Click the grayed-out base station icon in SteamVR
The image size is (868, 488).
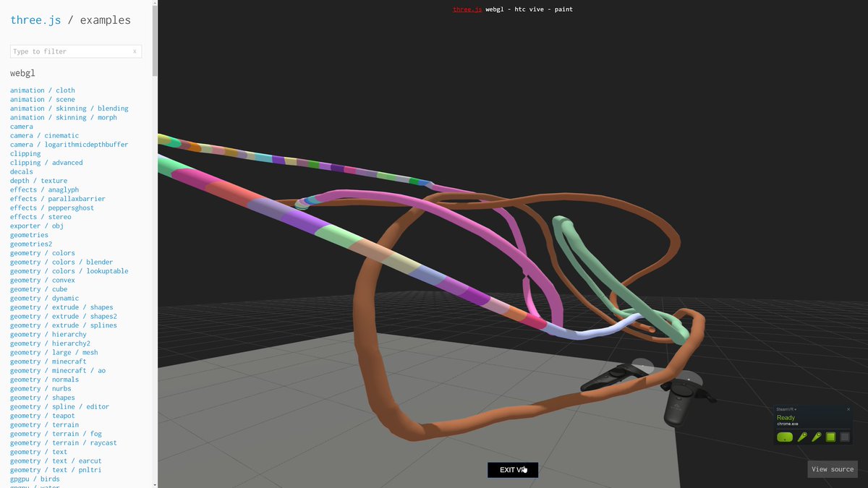click(845, 437)
